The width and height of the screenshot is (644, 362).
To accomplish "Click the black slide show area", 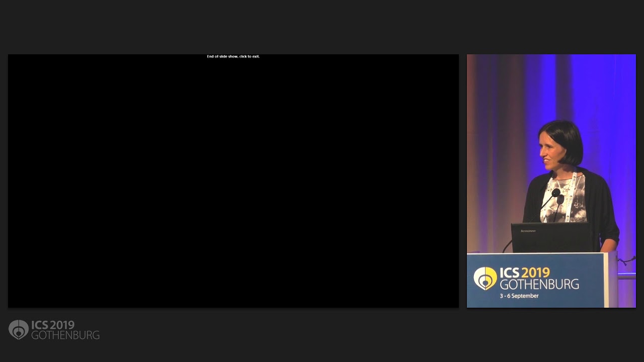I will click(x=233, y=181).
